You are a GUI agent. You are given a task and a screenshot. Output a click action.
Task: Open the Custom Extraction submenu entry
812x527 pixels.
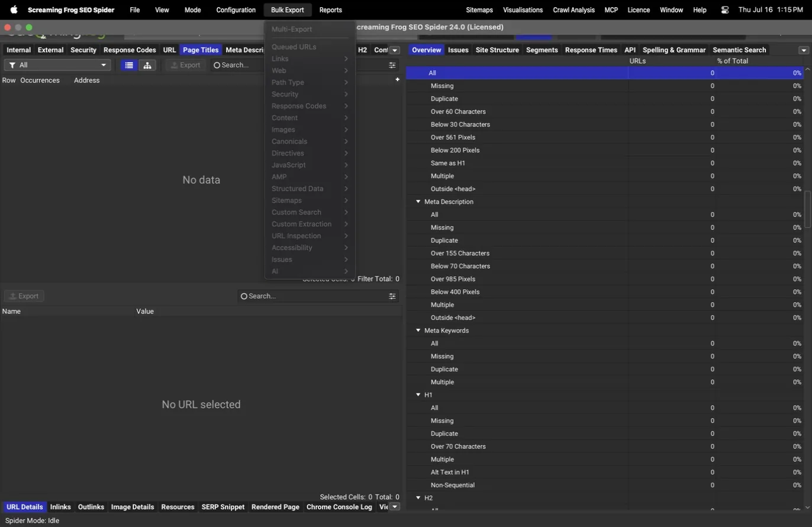pyautogui.click(x=310, y=224)
